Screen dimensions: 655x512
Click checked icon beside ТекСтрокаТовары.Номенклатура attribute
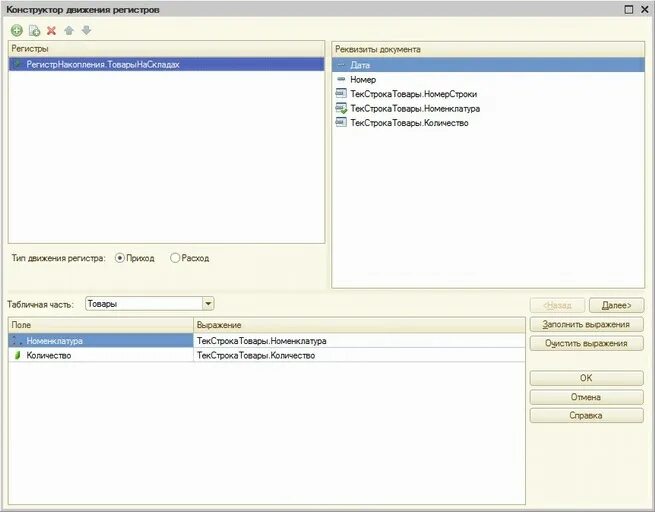pos(341,108)
